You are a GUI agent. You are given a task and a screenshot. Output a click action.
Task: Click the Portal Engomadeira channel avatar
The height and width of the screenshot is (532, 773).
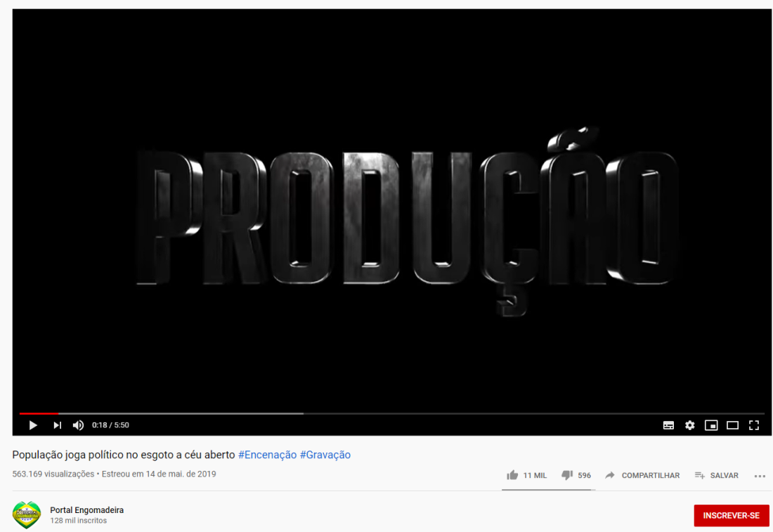[27, 515]
